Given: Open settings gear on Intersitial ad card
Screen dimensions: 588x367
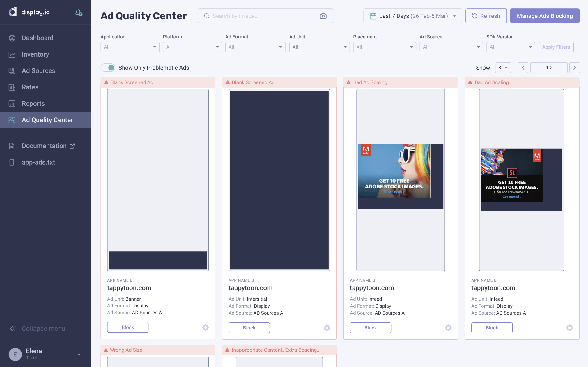Looking at the screenshot, I should (x=327, y=328).
